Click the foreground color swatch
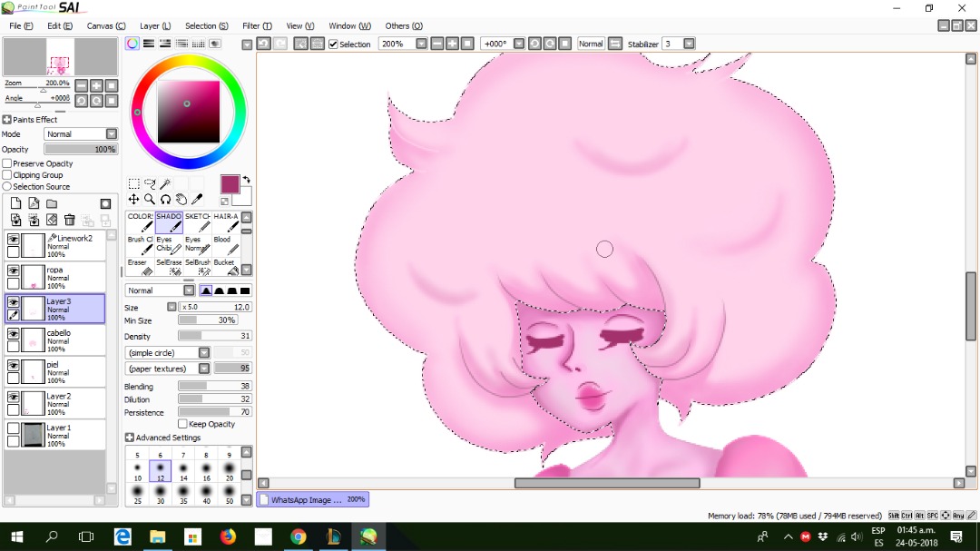The image size is (980, 551). 230,184
